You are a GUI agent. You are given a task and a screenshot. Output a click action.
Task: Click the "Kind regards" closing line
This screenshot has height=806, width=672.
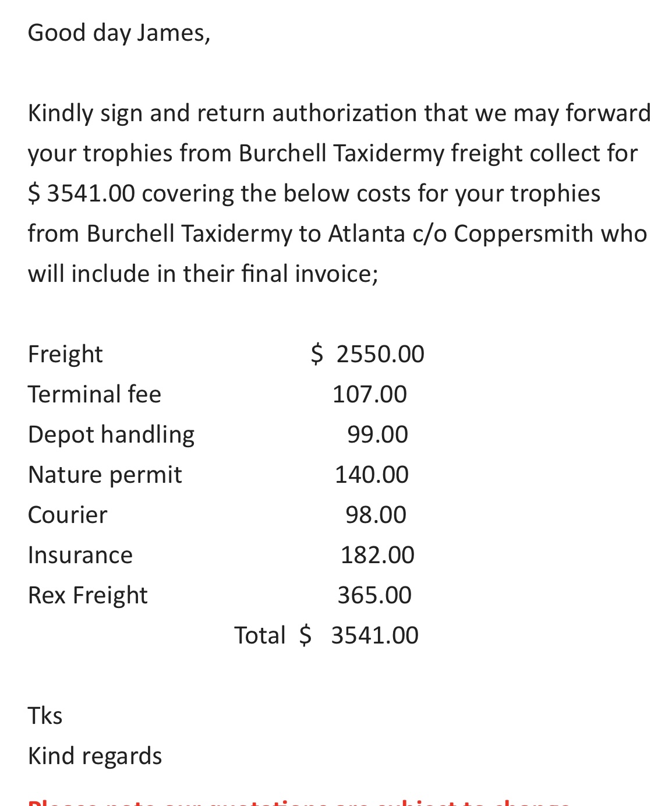(x=95, y=756)
